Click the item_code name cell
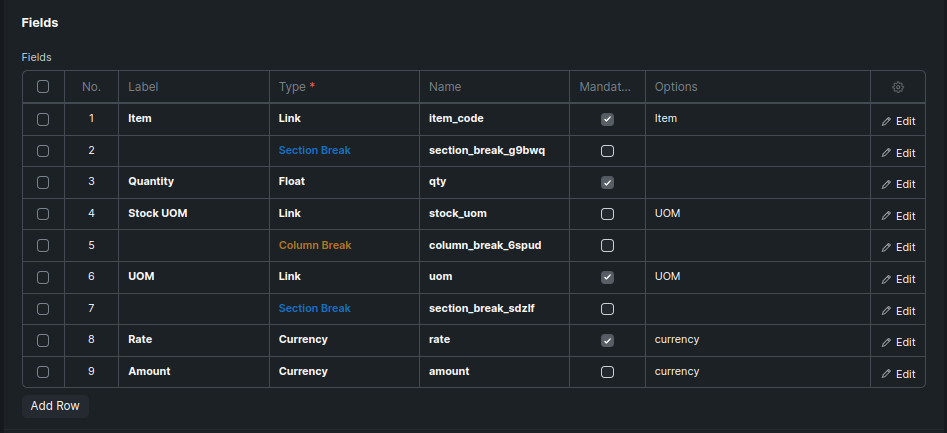This screenshot has height=433, width=947. [494, 118]
